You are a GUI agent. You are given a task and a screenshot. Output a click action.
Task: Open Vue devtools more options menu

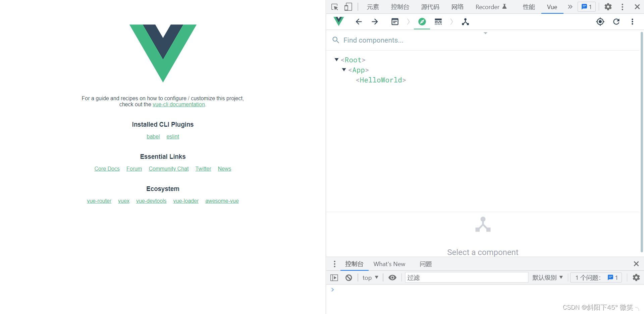[632, 22]
